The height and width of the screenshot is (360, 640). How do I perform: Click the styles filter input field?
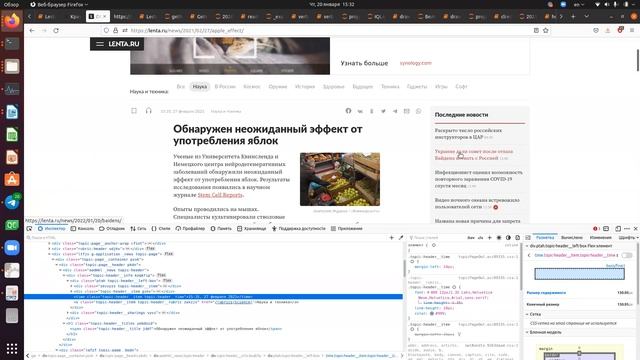tap(437, 238)
